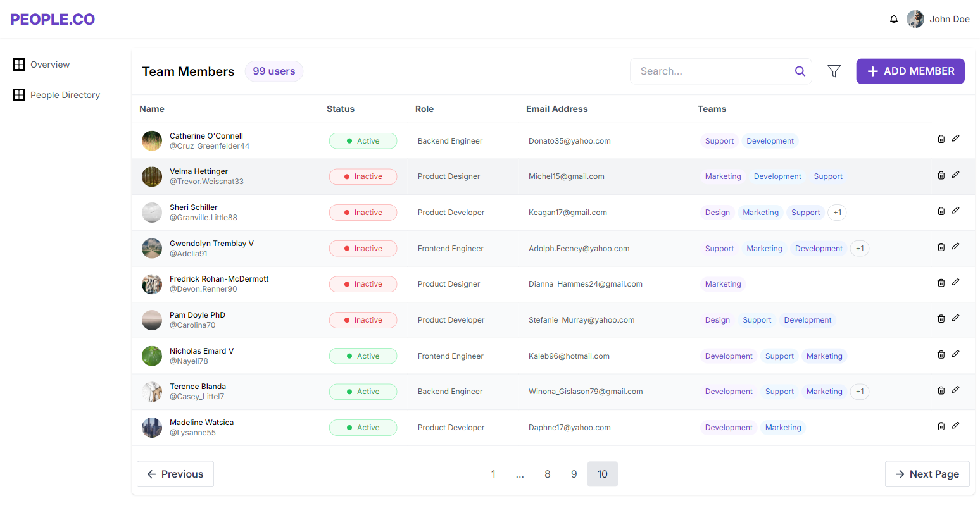Click John Doe's profile avatar
This screenshot has height=520, width=980.
tap(915, 19)
